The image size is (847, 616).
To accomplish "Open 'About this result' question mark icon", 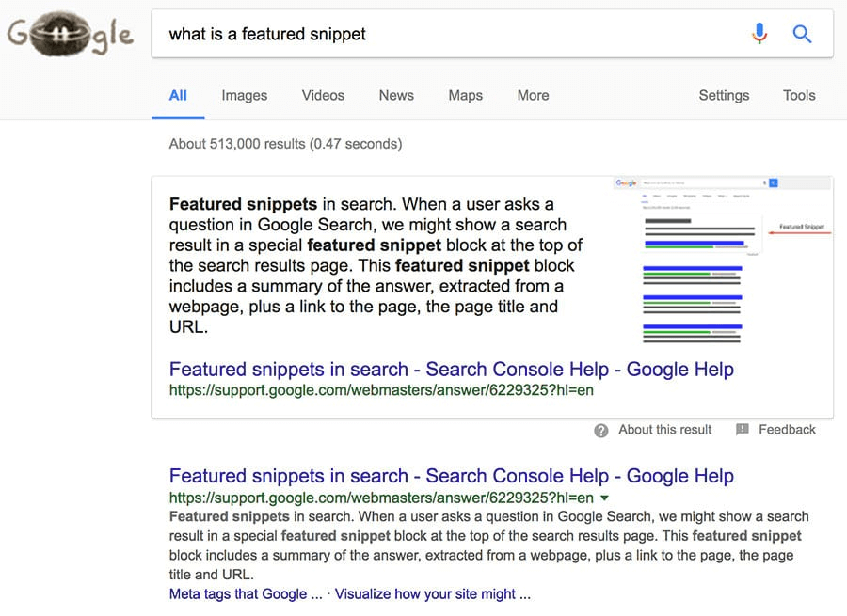I will click(x=600, y=430).
